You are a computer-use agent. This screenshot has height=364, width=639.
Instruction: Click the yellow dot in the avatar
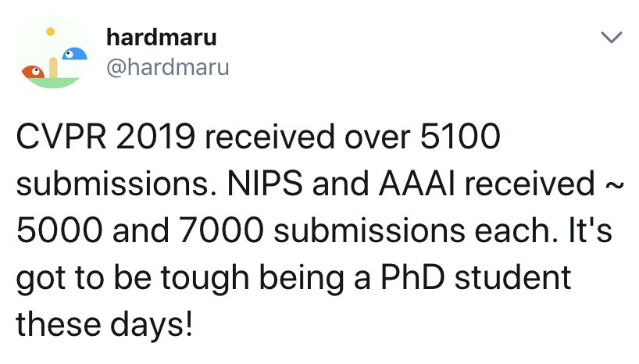click(x=50, y=32)
